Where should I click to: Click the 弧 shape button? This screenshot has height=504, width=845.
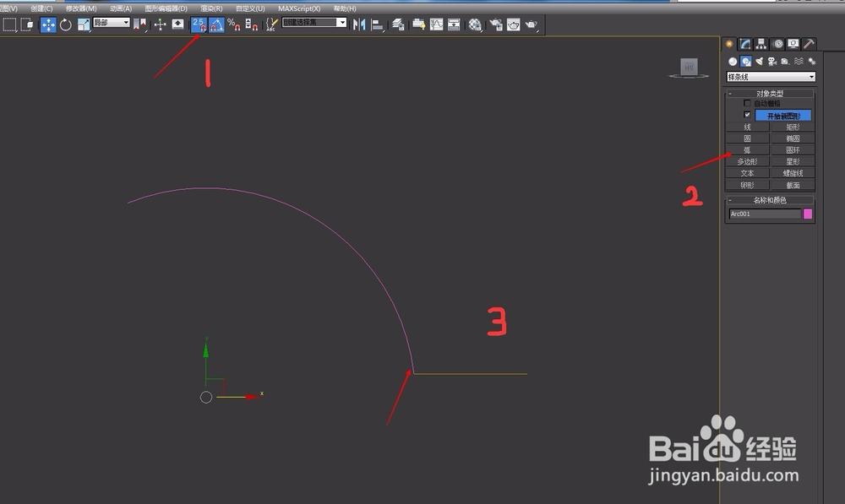[x=748, y=150]
